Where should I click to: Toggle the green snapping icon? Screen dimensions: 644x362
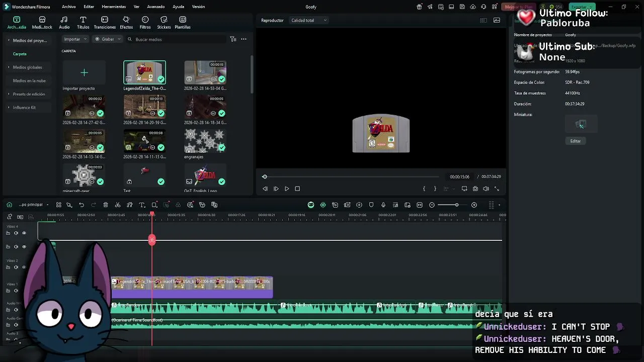coord(323,205)
